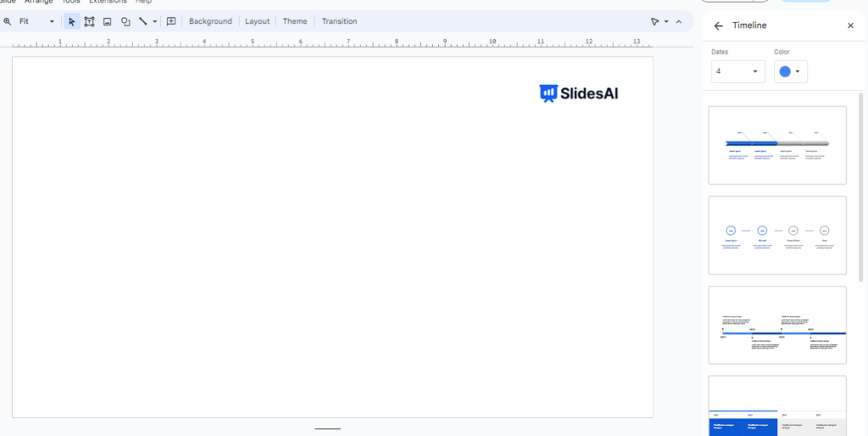Screen dimensions: 868x436
Task: Click the Background button
Action: coord(210,21)
